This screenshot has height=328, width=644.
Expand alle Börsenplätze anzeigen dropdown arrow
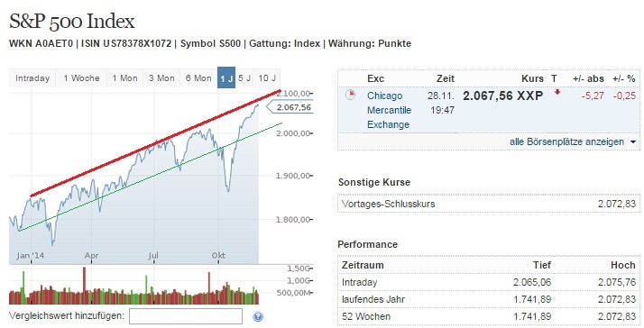pos(633,142)
